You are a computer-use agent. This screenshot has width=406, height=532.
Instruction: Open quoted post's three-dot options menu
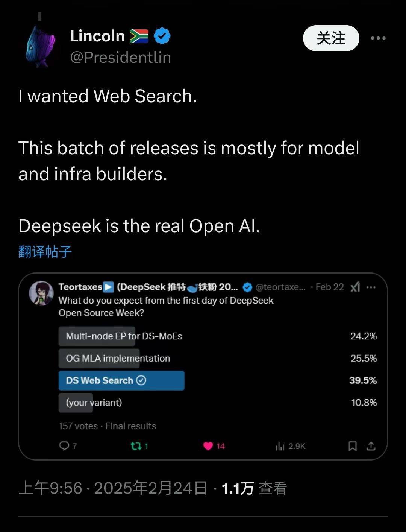371,287
